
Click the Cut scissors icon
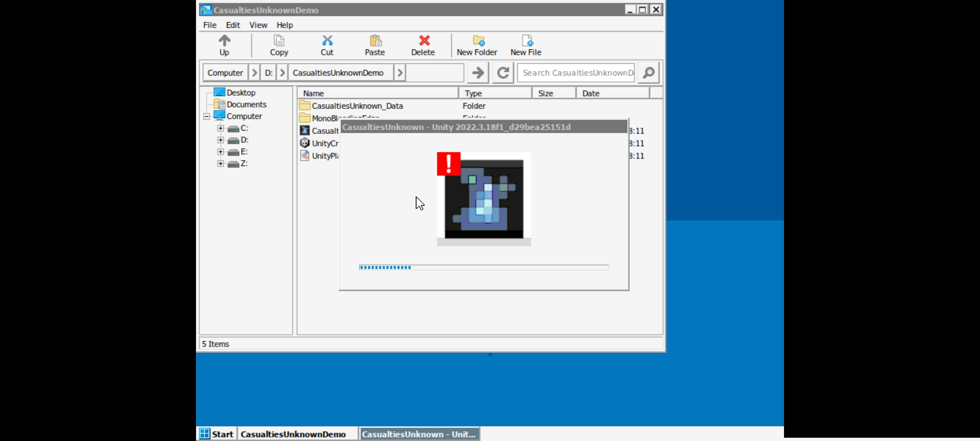click(327, 41)
